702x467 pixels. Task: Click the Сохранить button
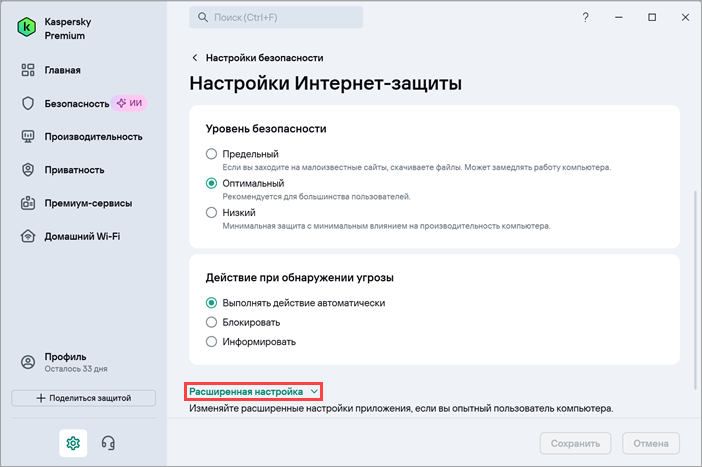click(x=575, y=443)
